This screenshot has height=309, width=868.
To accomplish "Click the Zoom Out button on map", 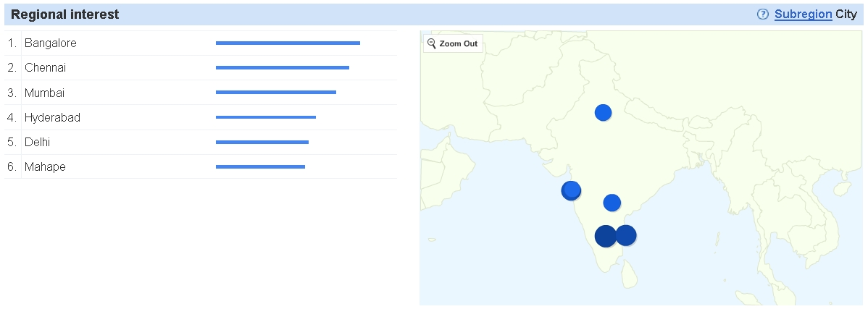I will (453, 43).
